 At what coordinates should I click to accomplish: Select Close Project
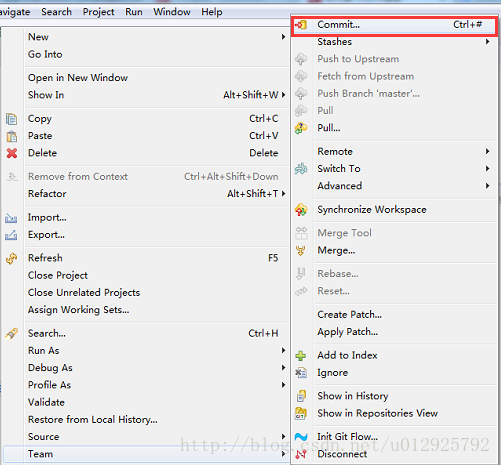coord(58,275)
